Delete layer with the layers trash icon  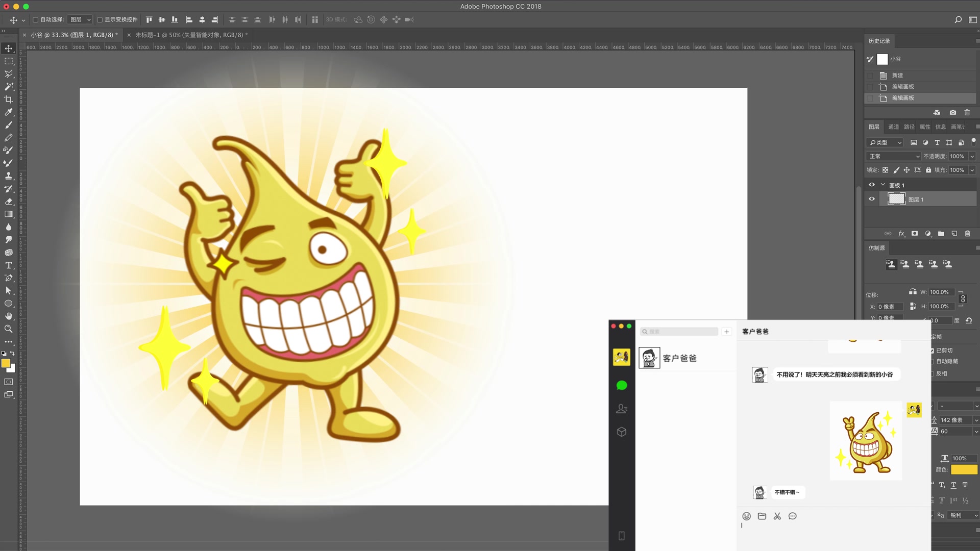pyautogui.click(x=967, y=234)
